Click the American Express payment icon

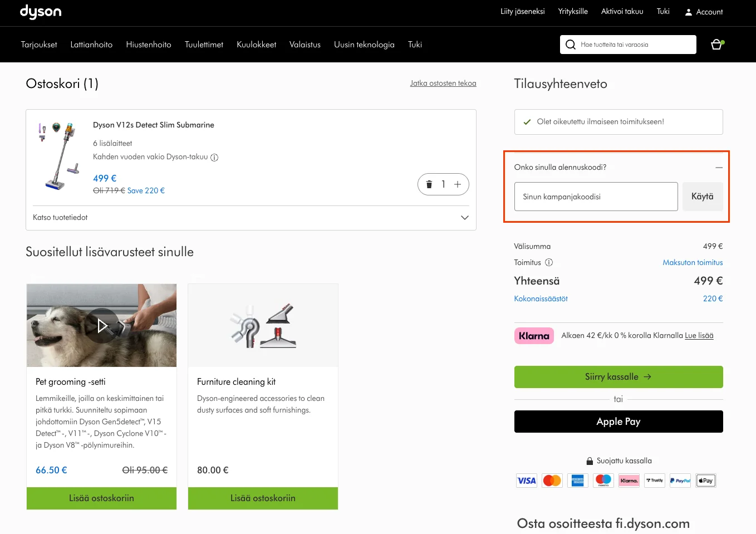(578, 481)
